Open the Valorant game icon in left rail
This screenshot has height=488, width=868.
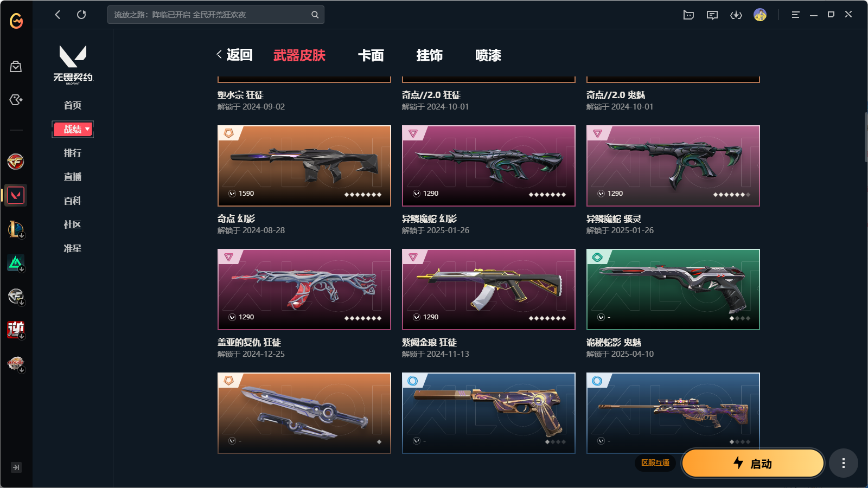coord(16,195)
